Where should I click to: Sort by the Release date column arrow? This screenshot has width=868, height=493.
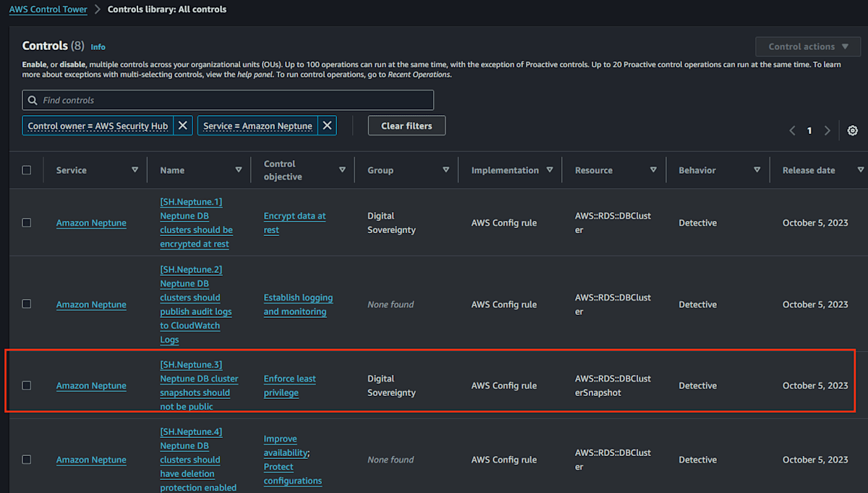(x=860, y=170)
